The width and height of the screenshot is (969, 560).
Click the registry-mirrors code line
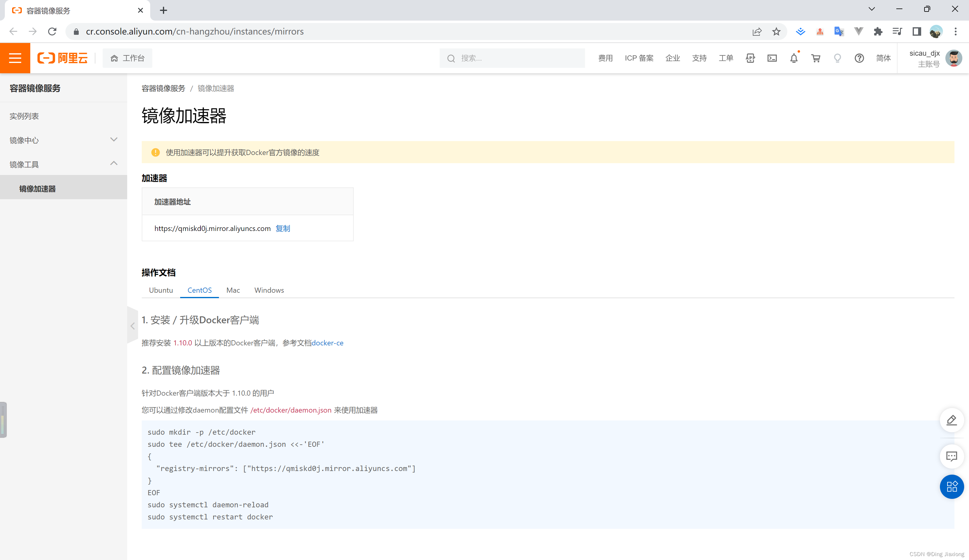(x=286, y=469)
